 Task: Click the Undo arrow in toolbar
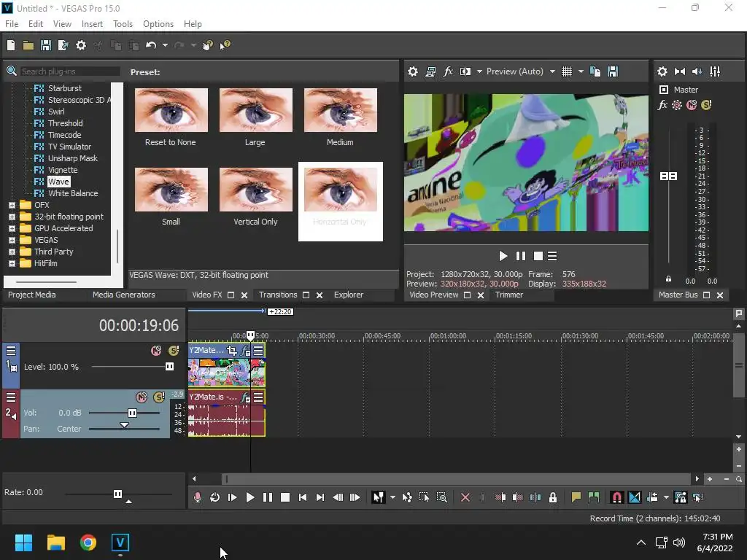pos(151,45)
